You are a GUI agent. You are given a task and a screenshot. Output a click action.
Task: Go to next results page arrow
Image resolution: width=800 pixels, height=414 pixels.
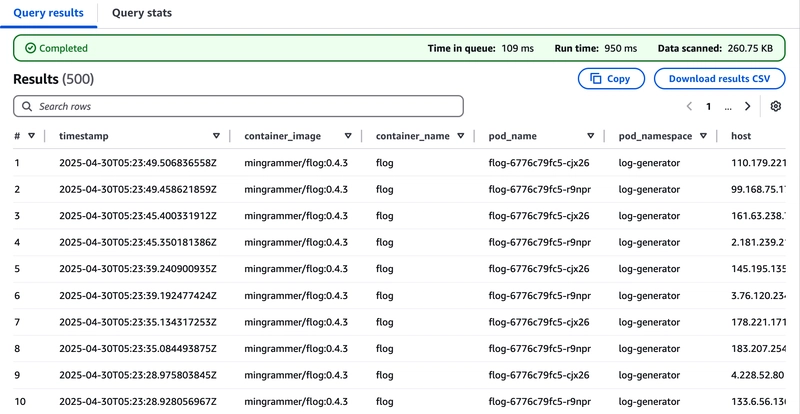tap(747, 106)
